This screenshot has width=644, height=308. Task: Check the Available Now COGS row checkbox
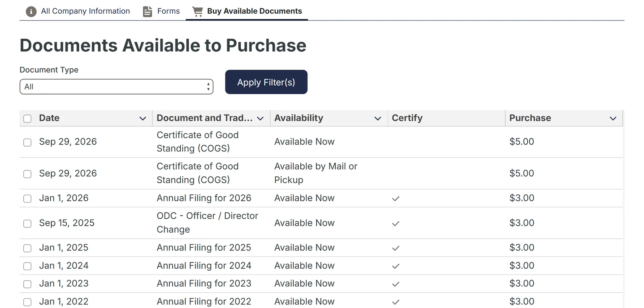tap(27, 143)
